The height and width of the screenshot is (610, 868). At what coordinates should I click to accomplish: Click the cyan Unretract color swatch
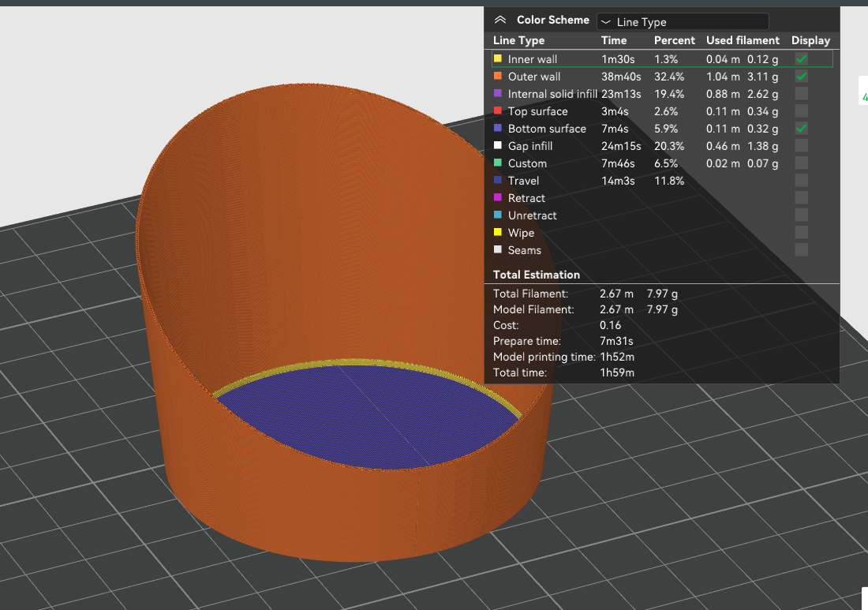(498, 215)
